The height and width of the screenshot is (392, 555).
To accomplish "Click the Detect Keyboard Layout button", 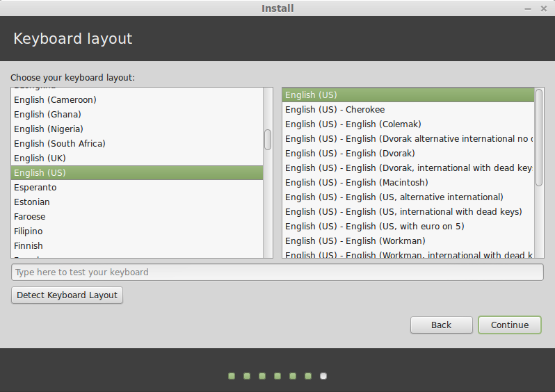I will tap(67, 295).
